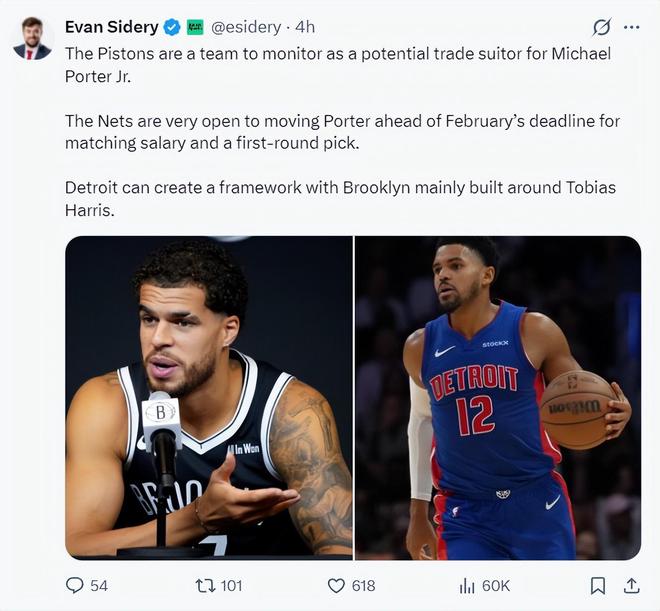The image size is (660, 611).
Task: Open the Michael Porter Jr. press conference photo
Action: click(209, 396)
